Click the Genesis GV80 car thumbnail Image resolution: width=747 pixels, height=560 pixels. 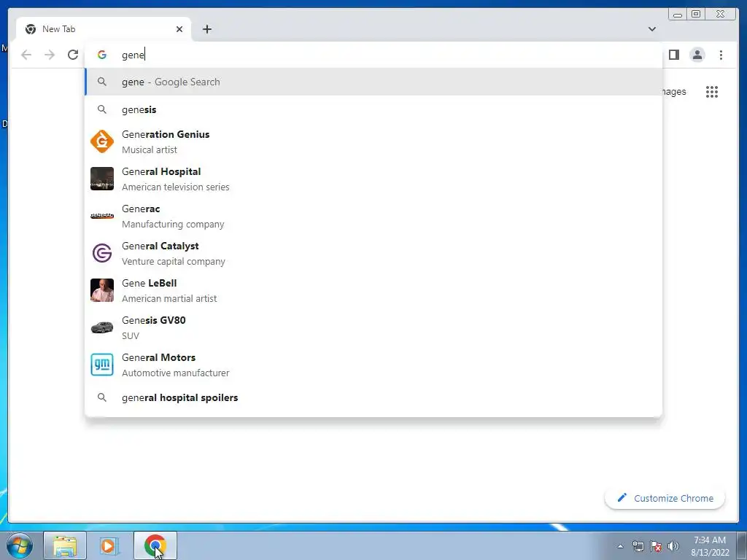[x=102, y=327]
